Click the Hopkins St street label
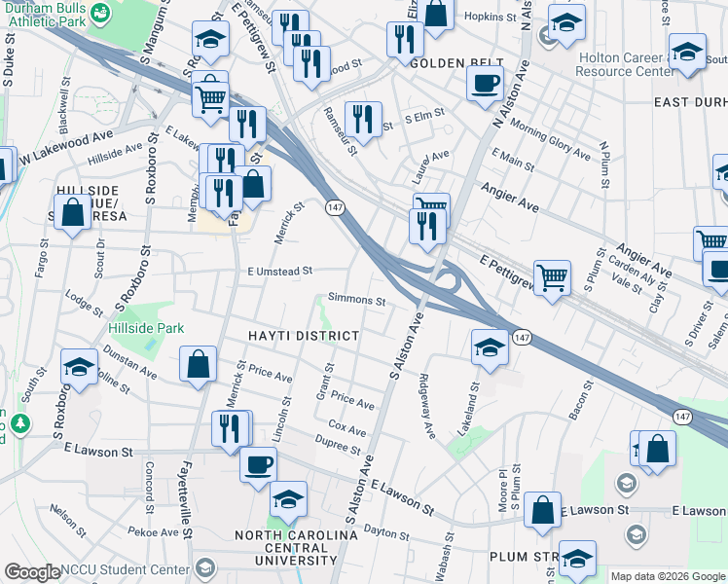Image resolution: width=728 pixels, height=584 pixels. coord(491,17)
